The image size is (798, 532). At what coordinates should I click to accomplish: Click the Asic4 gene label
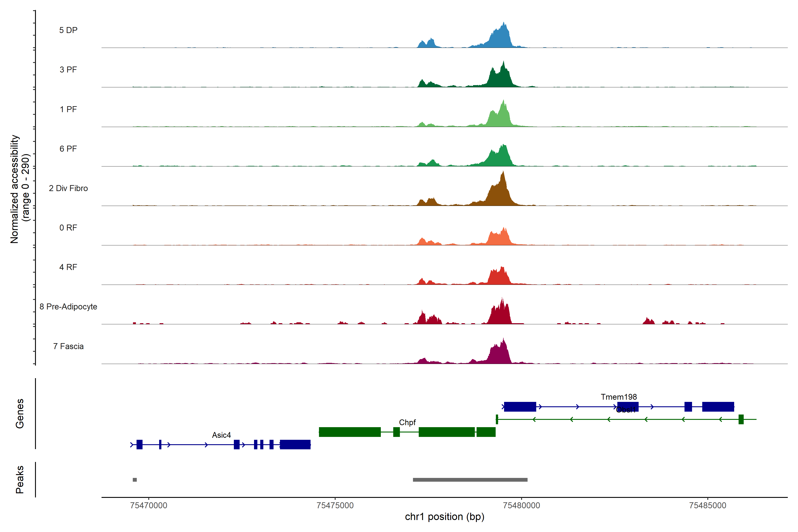(221, 435)
